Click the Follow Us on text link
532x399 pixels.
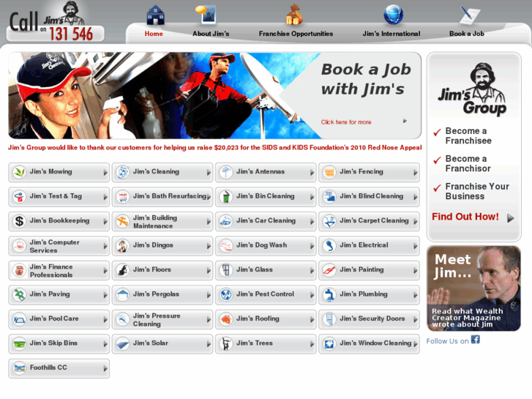coord(447,341)
